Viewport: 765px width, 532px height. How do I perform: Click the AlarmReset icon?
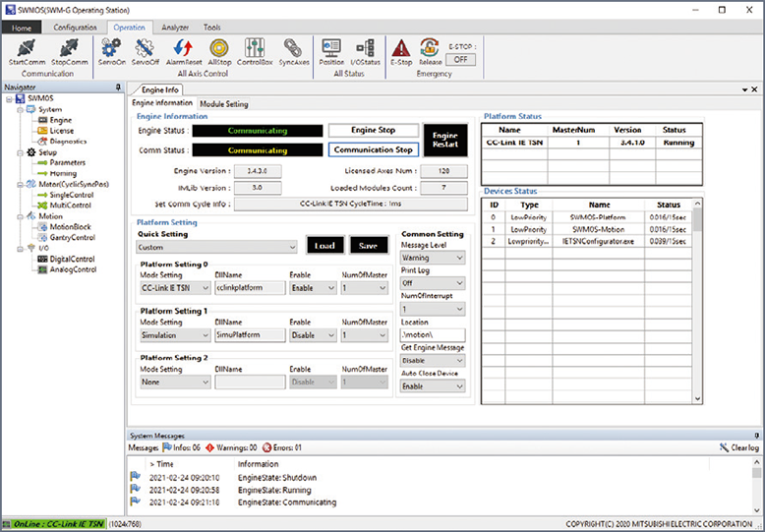pyautogui.click(x=184, y=52)
